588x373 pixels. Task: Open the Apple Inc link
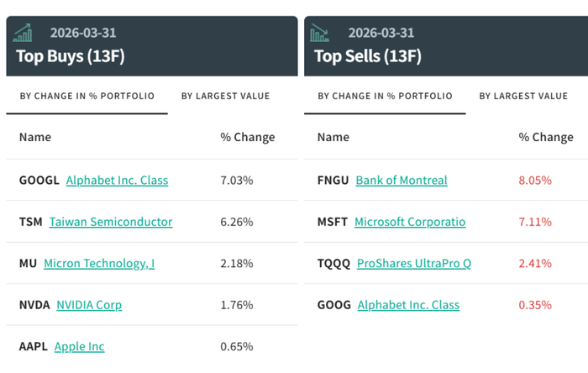point(79,346)
